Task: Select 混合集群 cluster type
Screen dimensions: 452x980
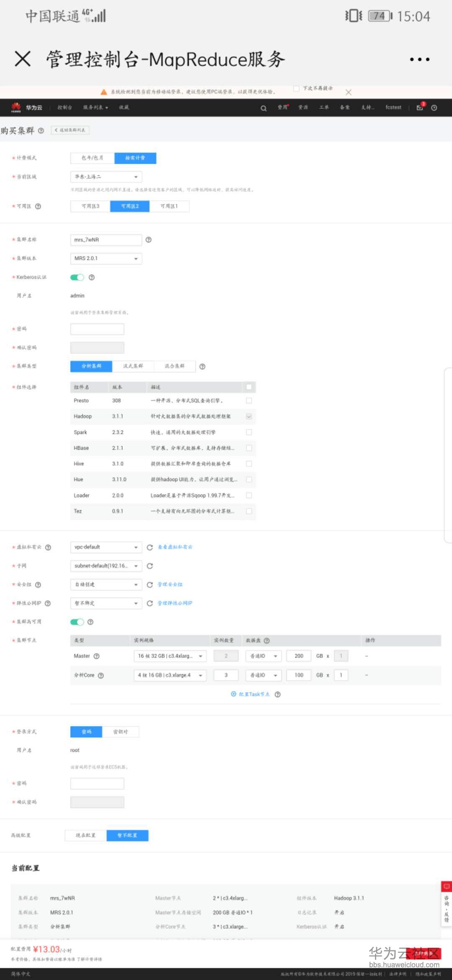Action: [x=175, y=366]
